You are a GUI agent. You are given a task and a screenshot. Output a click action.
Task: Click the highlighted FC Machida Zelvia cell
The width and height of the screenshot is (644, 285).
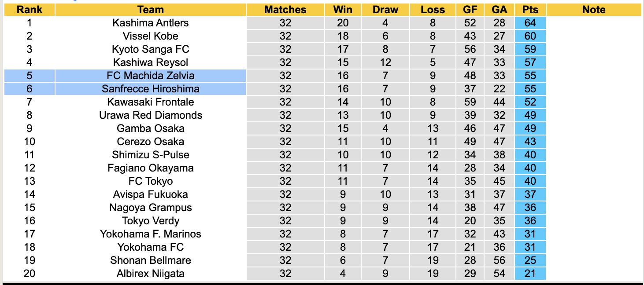point(151,76)
